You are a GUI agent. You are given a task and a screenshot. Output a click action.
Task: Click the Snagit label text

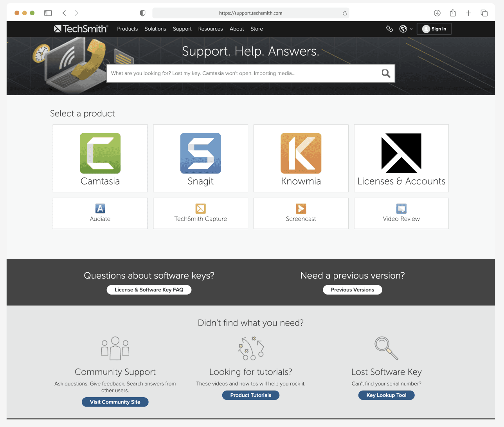[201, 181]
